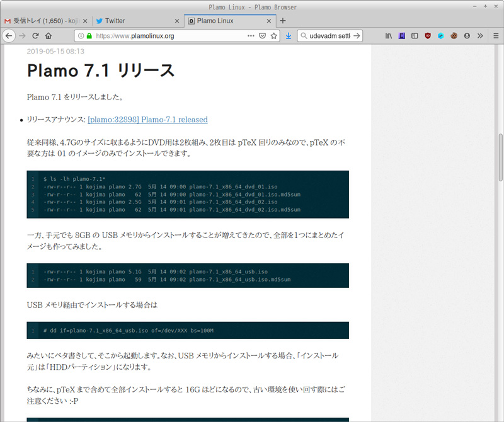
Task: Submit the search with the arrow button
Action: click(x=357, y=36)
